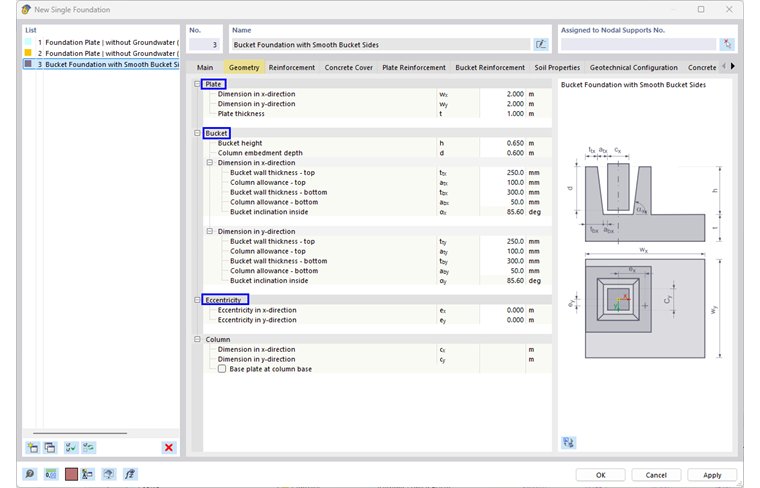The width and height of the screenshot is (760, 488).
Task: Click Eccentricity in y-direction value 0.000
Action: [503, 320]
